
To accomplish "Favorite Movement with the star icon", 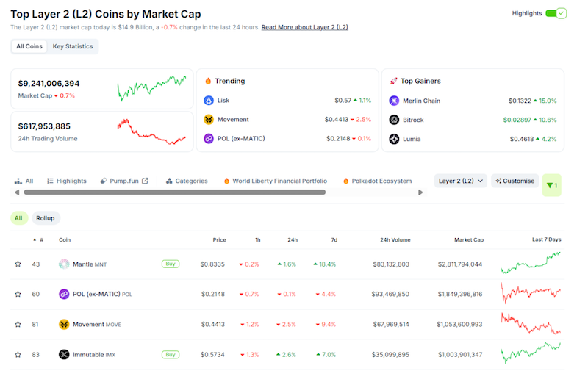I will [18, 324].
